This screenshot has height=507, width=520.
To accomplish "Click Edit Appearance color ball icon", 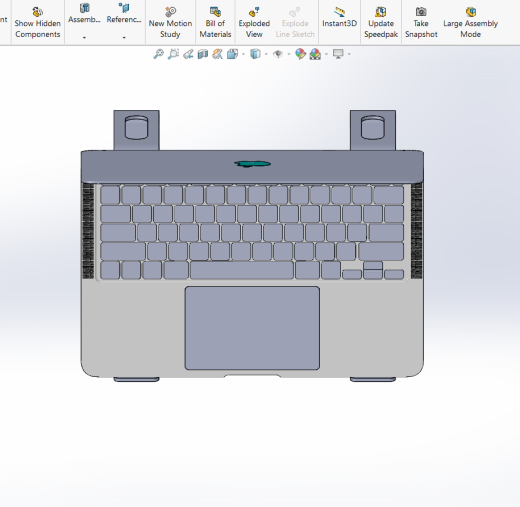I will pyautogui.click(x=300, y=54).
